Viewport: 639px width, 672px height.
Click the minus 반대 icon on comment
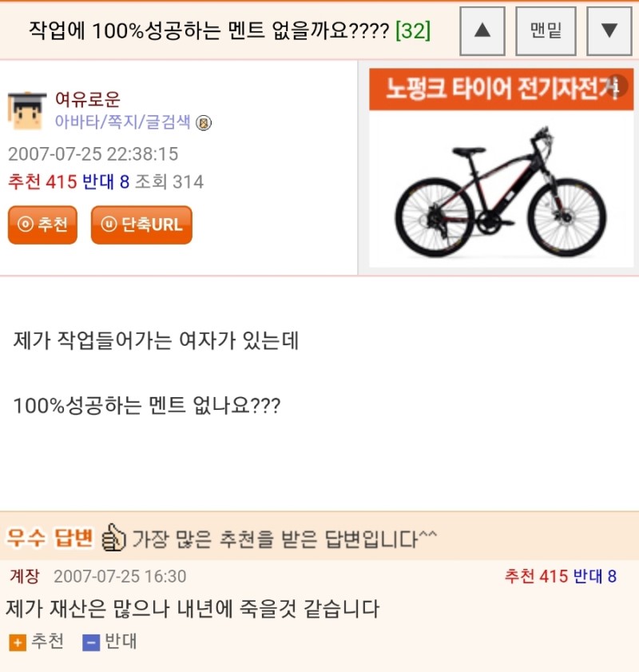click(91, 642)
